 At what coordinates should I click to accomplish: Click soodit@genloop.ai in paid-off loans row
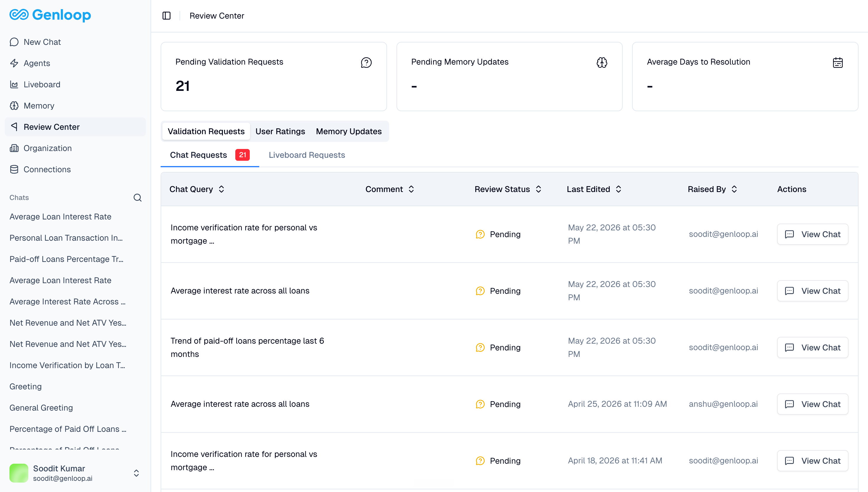(724, 347)
